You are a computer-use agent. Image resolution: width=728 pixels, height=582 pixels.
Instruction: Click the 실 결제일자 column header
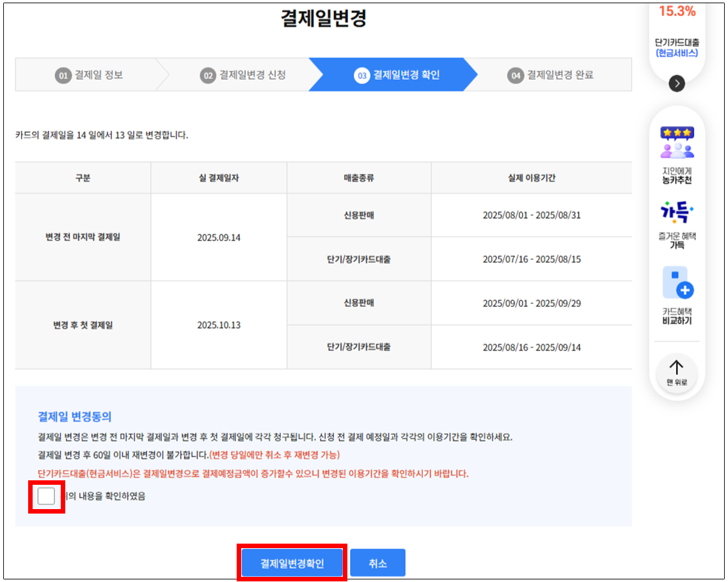[219, 178]
